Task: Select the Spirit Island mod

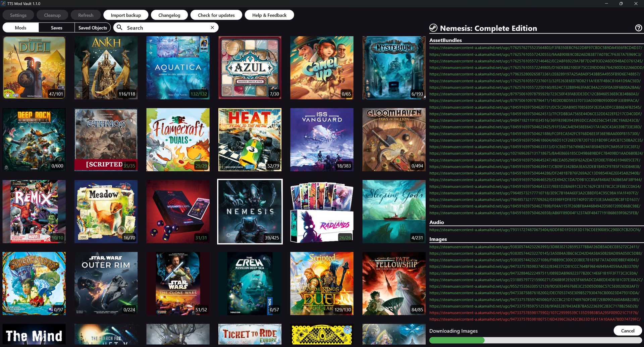Action: pos(34,283)
